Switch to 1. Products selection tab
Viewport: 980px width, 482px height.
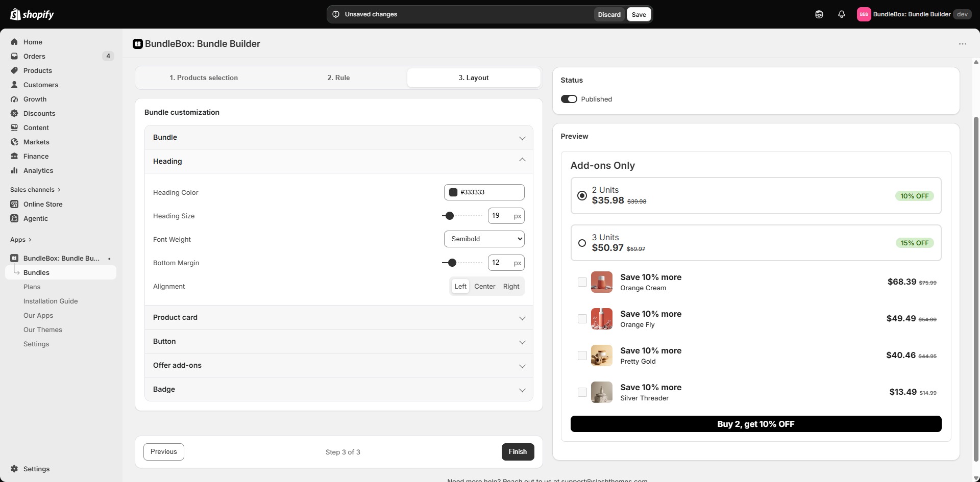pyautogui.click(x=204, y=78)
